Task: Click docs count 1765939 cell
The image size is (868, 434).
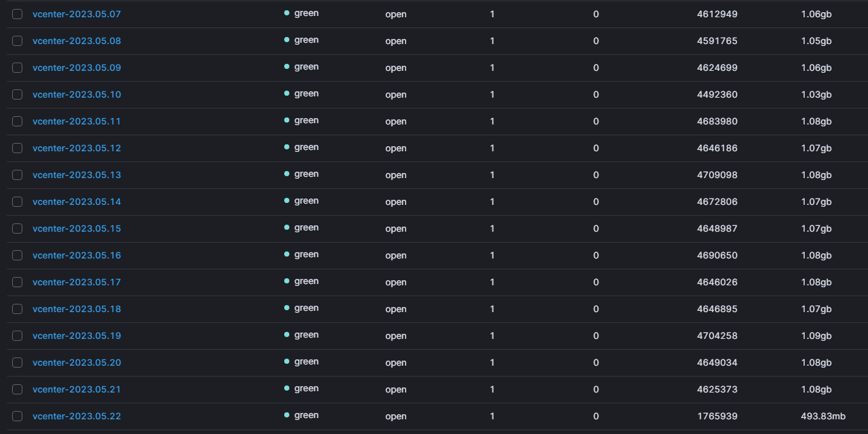Action: click(x=717, y=416)
